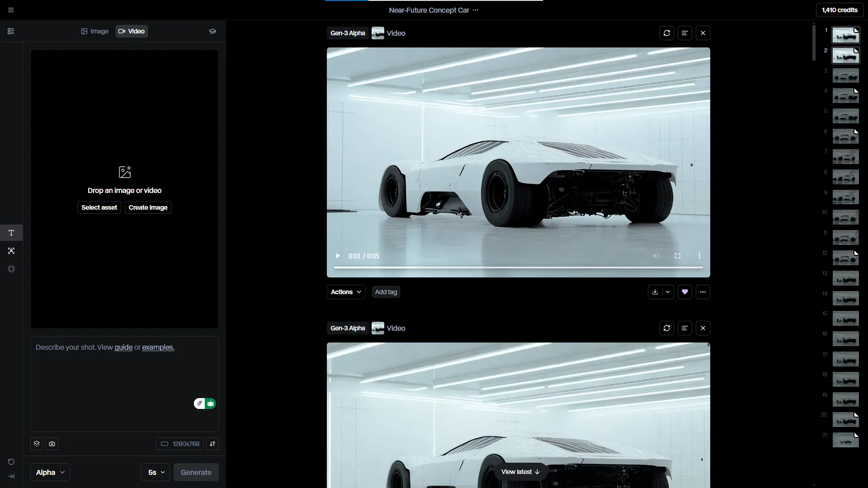
Task: Mute the first video's audio
Action: 656,256
